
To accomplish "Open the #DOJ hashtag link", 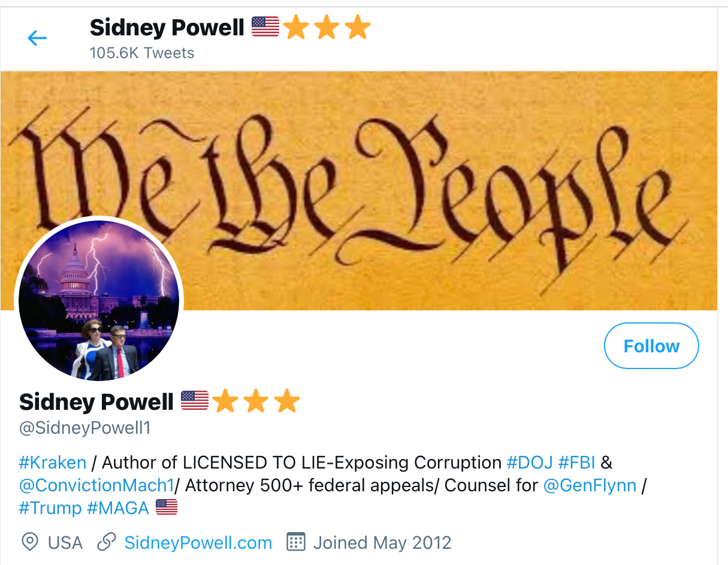I will click(530, 463).
